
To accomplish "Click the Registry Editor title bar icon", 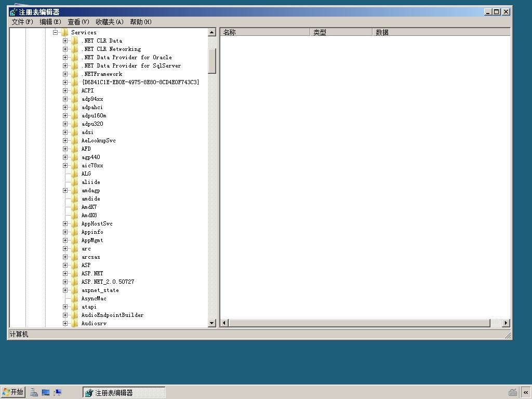I will tap(13, 12).
